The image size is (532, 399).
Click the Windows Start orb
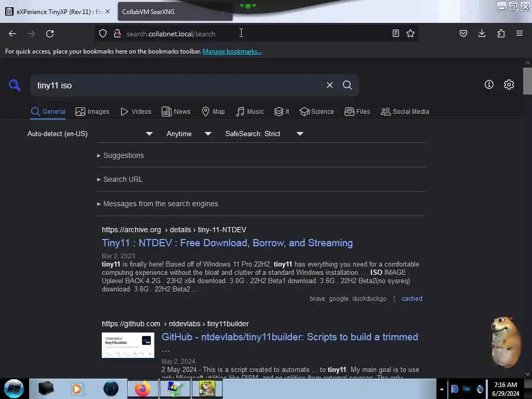pos(14,389)
